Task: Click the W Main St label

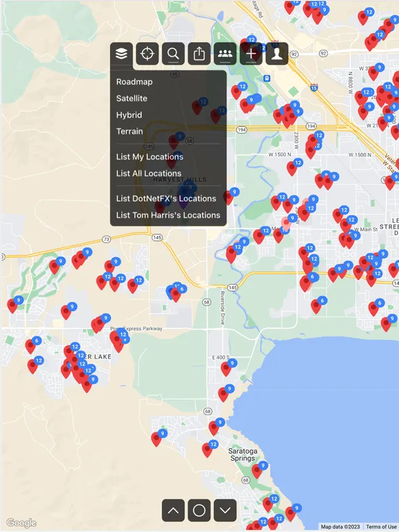Action: [366, 229]
